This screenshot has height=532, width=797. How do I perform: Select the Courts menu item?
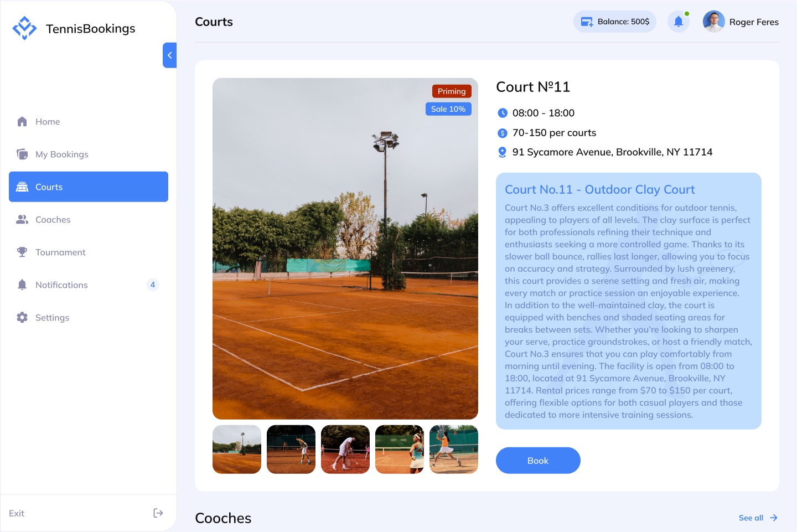pyautogui.click(x=89, y=187)
